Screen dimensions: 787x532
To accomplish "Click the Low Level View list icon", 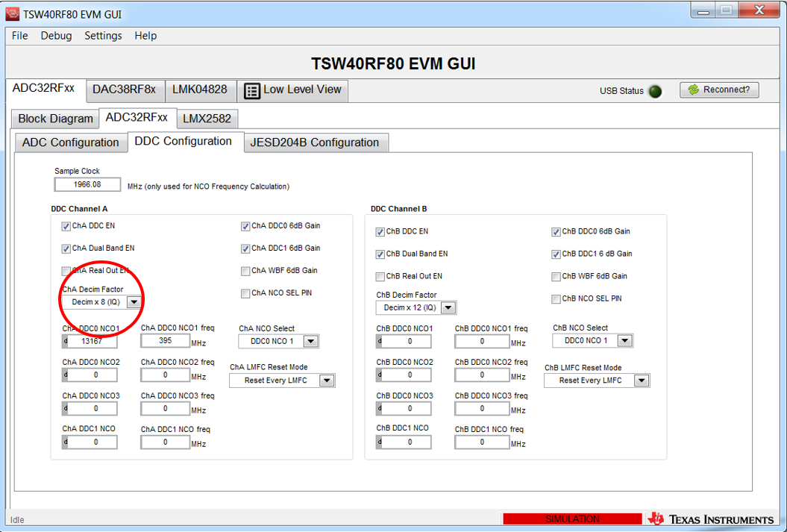I will point(252,91).
